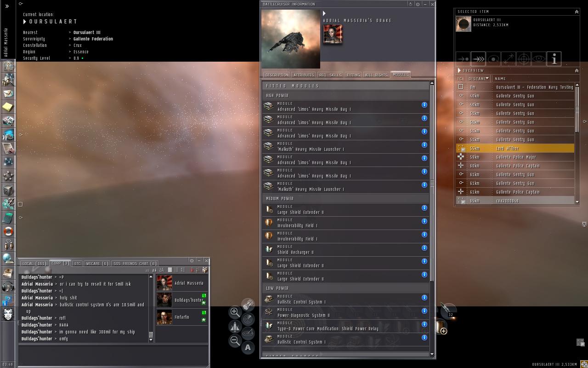Select Finfarfin in the chat member list

click(x=181, y=317)
